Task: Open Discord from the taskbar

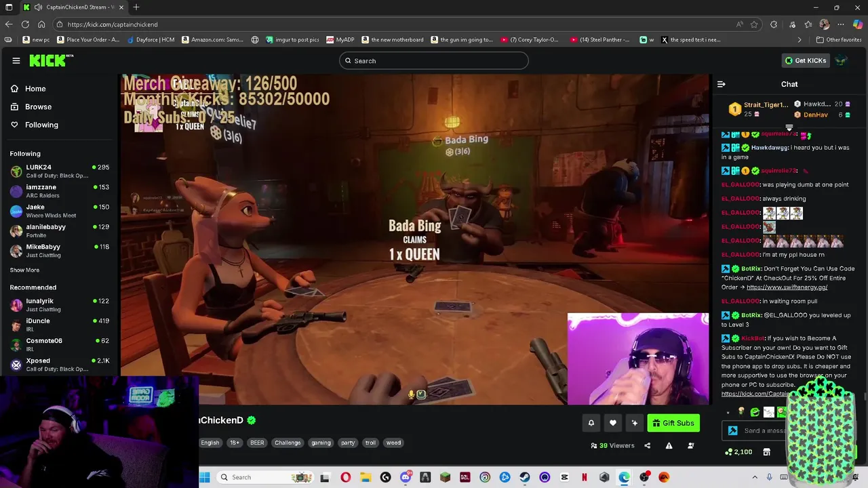Action: point(405,477)
